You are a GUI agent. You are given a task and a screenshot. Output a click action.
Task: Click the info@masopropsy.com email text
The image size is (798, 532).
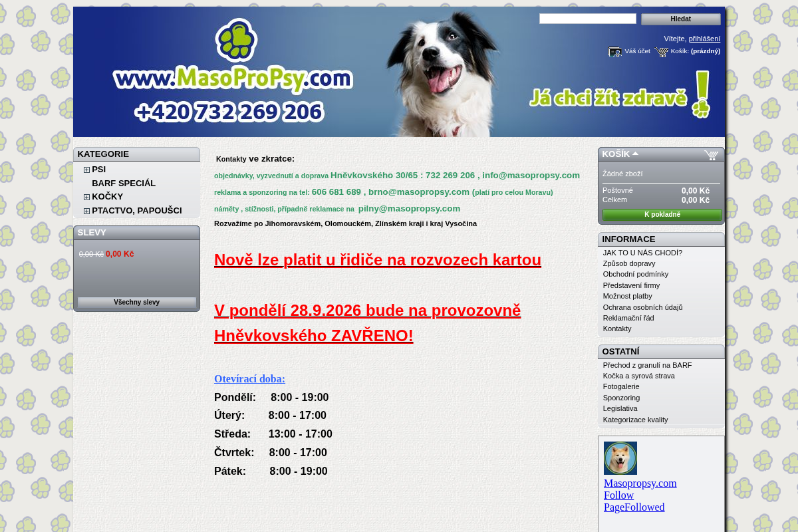point(531,175)
